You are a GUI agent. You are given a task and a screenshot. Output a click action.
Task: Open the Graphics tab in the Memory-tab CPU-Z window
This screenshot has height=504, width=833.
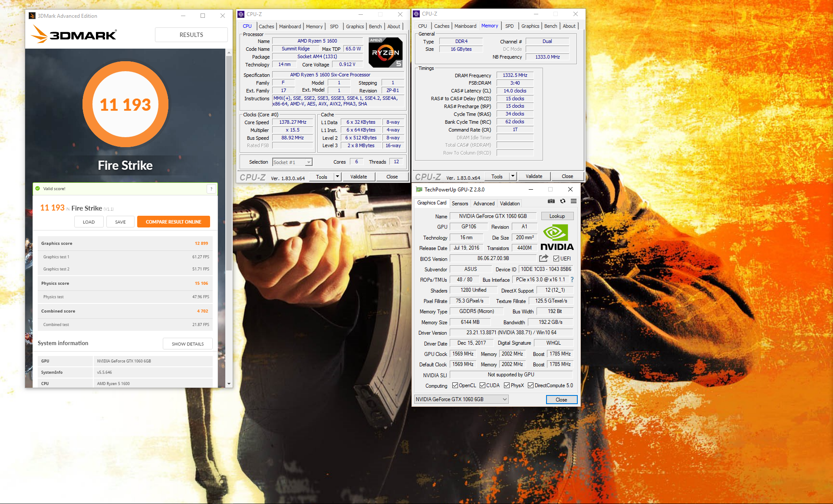point(530,26)
